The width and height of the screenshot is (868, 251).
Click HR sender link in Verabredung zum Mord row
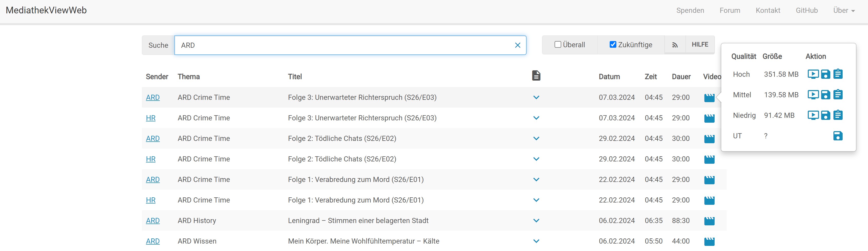[151, 200]
